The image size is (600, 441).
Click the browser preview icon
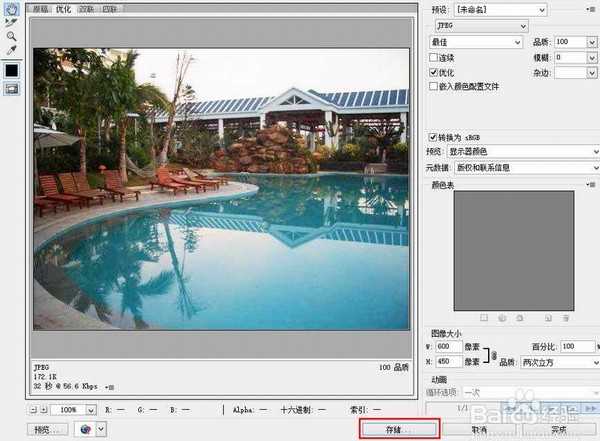pos(84,429)
